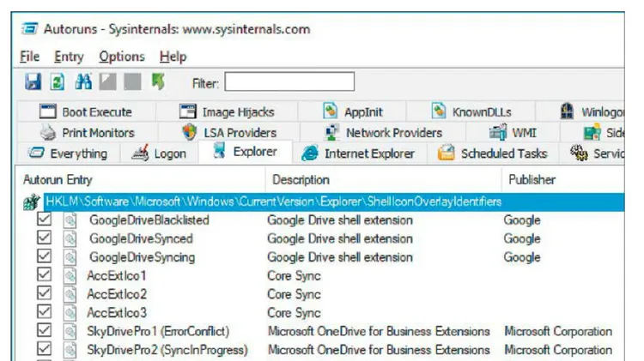Select the AccExtIco2 entry name
The image size is (644, 361).
(x=117, y=294)
